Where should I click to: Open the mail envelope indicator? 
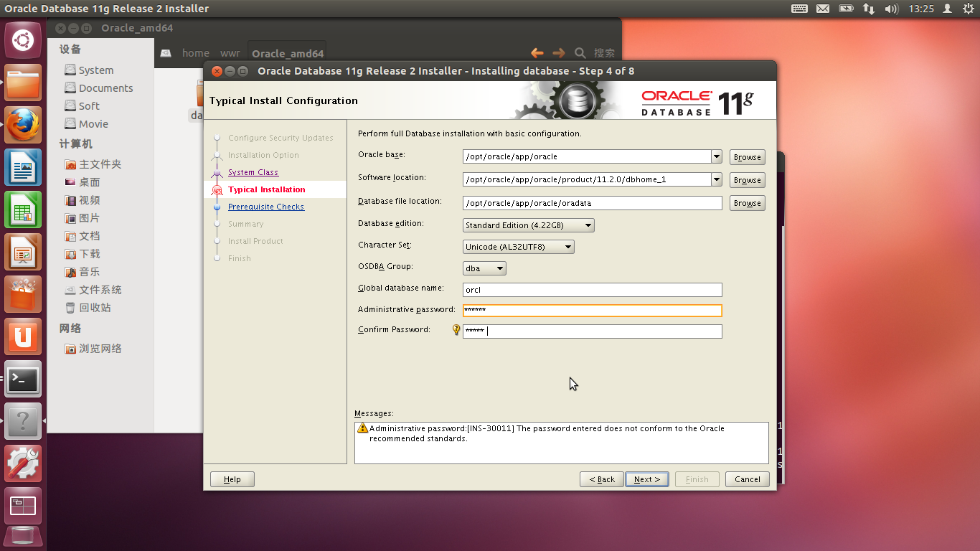(823, 9)
